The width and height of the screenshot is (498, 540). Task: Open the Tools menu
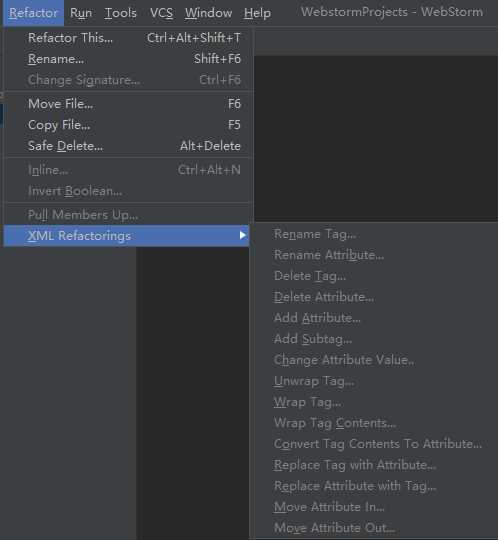click(x=121, y=13)
